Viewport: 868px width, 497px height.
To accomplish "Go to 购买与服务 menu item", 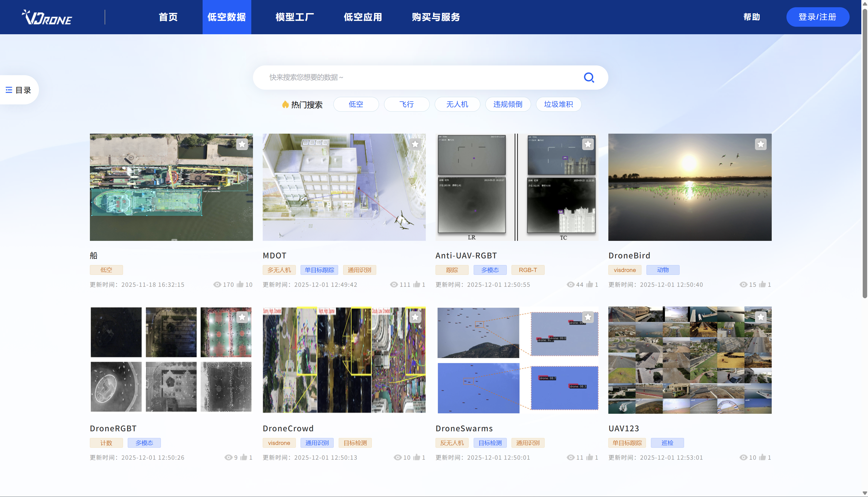I will point(436,17).
